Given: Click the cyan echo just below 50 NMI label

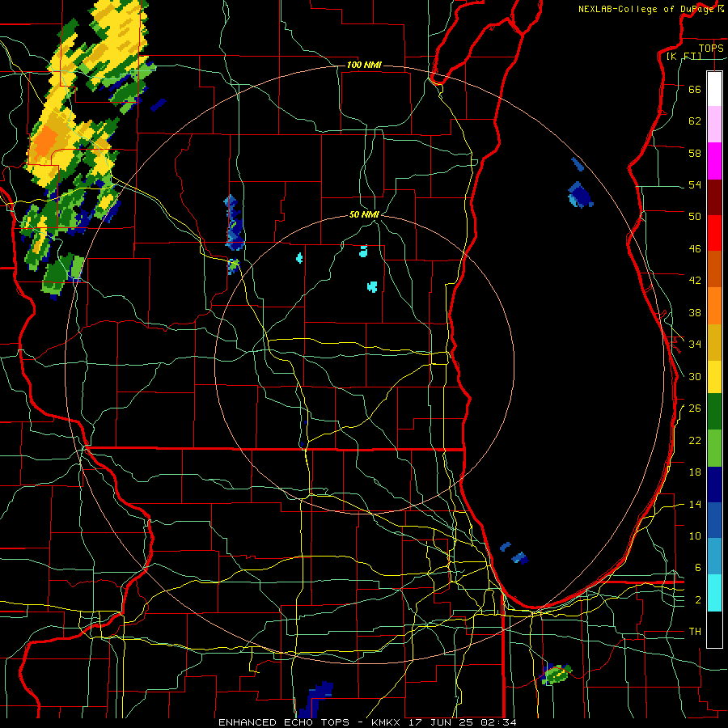Looking at the screenshot, I should point(363,252).
